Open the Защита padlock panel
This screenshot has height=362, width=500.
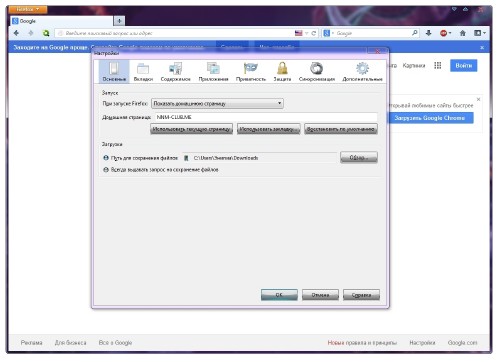282,71
